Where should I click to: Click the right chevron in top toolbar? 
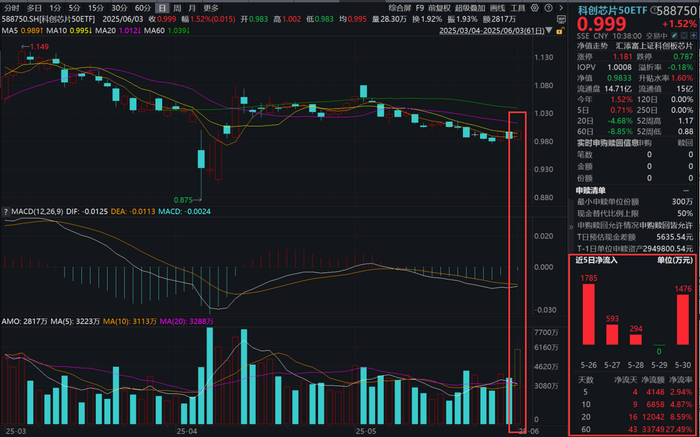(561, 8)
